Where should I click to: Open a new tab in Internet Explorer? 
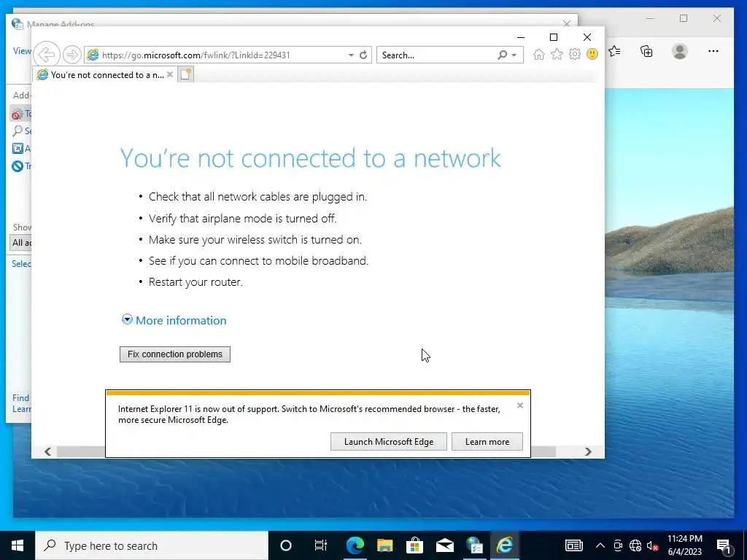pos(186,74)
